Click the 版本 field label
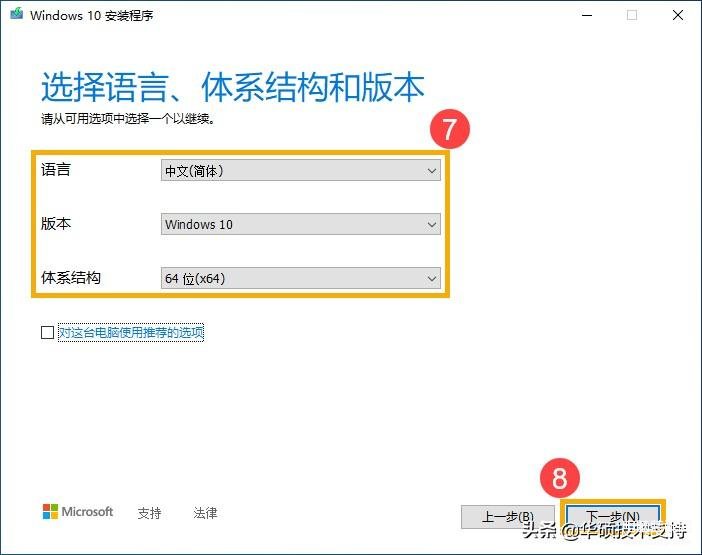702x555 pixels. point(56,223)
